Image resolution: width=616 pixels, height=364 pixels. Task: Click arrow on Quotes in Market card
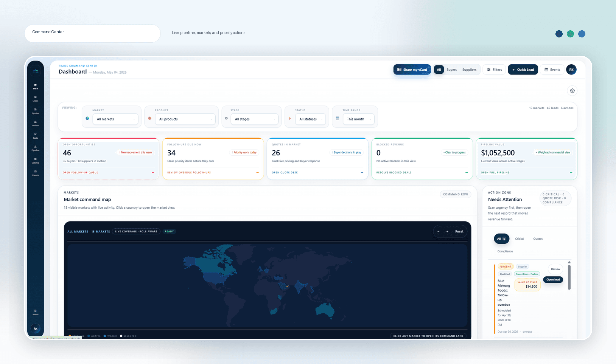362,172
